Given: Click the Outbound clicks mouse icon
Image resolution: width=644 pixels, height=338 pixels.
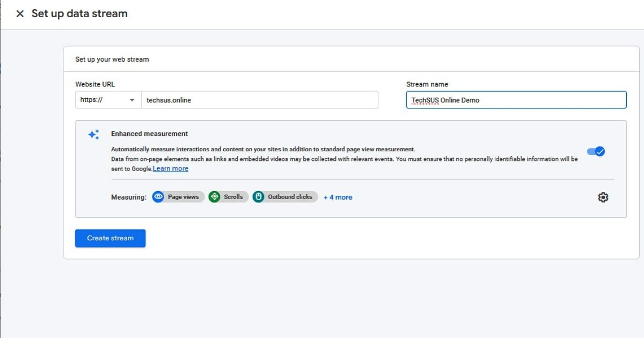Looking at the screenshot, I should [259, 197].
